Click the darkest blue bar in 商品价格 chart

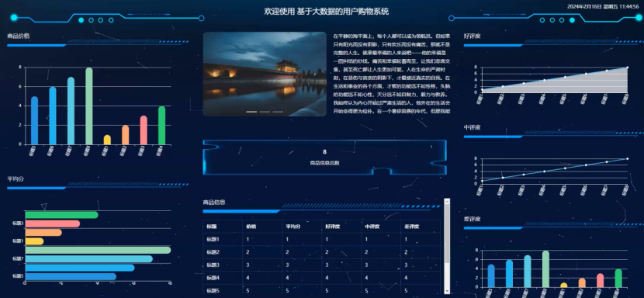[34, 120]
